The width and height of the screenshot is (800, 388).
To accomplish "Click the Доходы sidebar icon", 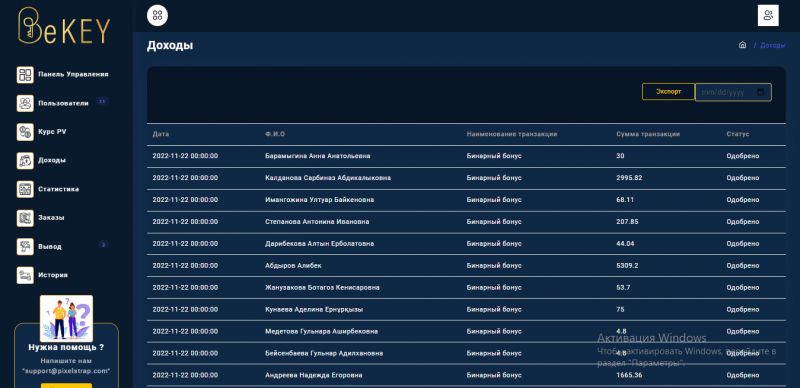I will tap(25, 160).
